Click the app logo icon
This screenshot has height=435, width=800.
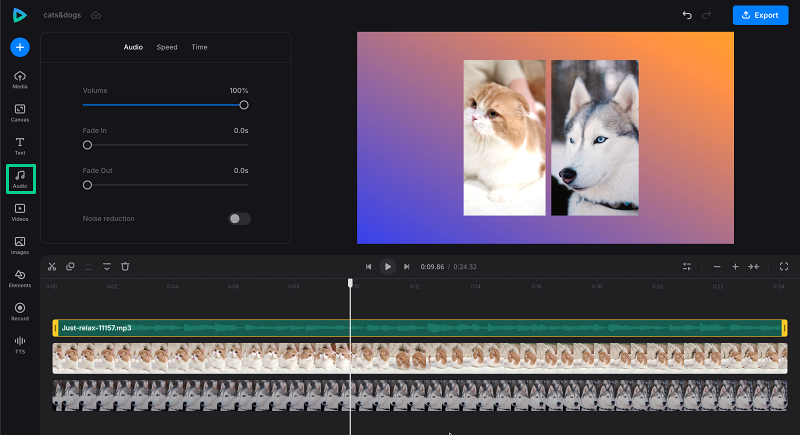pos(19,15)
